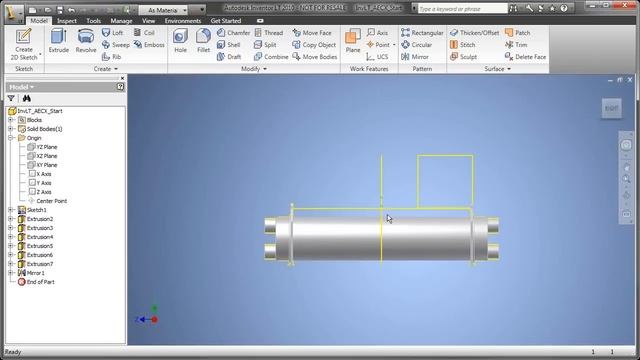Expand the Modify panel dropdown
This screenshot has height=360, width=640.
[265, 69]
